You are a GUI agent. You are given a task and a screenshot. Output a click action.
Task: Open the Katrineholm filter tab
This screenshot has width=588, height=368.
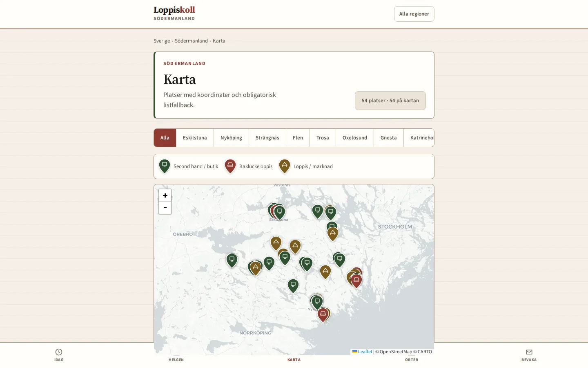click(x=419, y=138)
